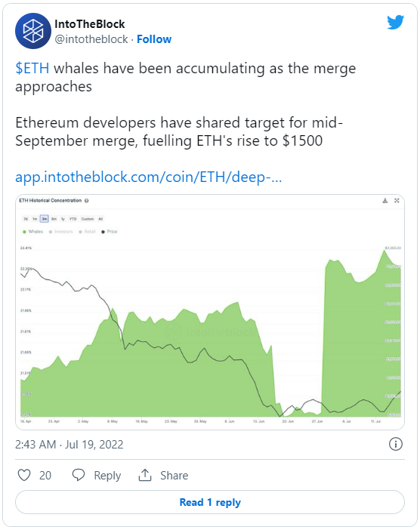Toggle the Whales legend series
Viewport: 420px width, 527px height.
click(32, 232)
